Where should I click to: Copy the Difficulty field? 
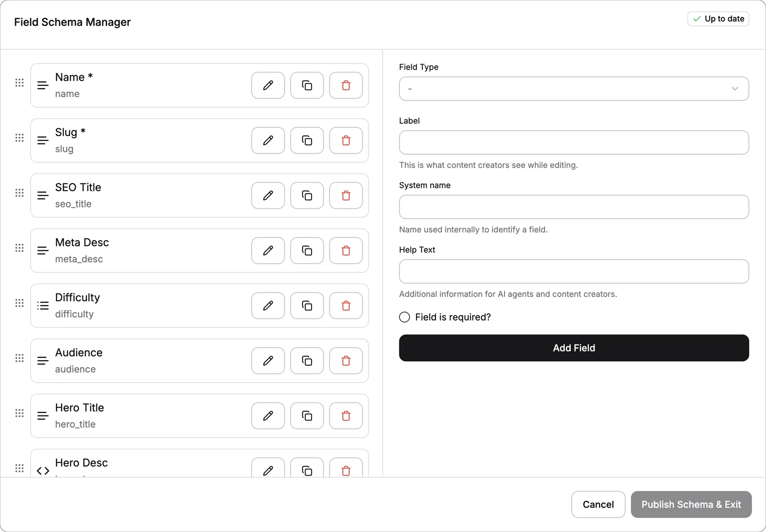click(307, 306)
